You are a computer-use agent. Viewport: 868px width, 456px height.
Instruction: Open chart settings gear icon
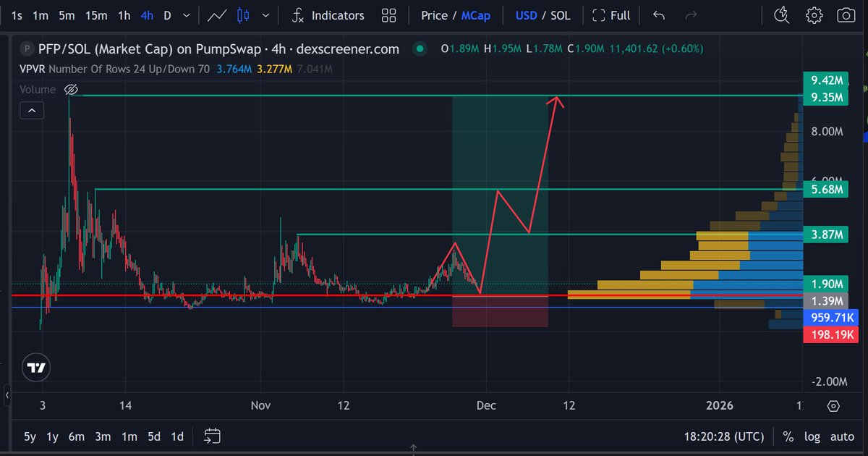click(814, 15)
